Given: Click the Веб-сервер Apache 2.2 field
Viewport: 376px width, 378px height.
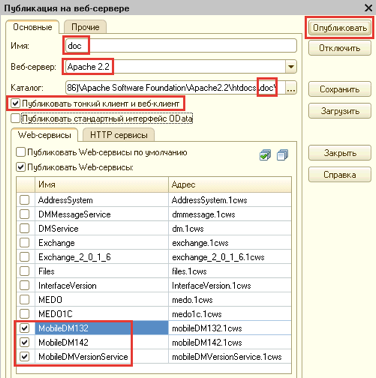Looking at the screenshot, I should [x=175, y=67].
